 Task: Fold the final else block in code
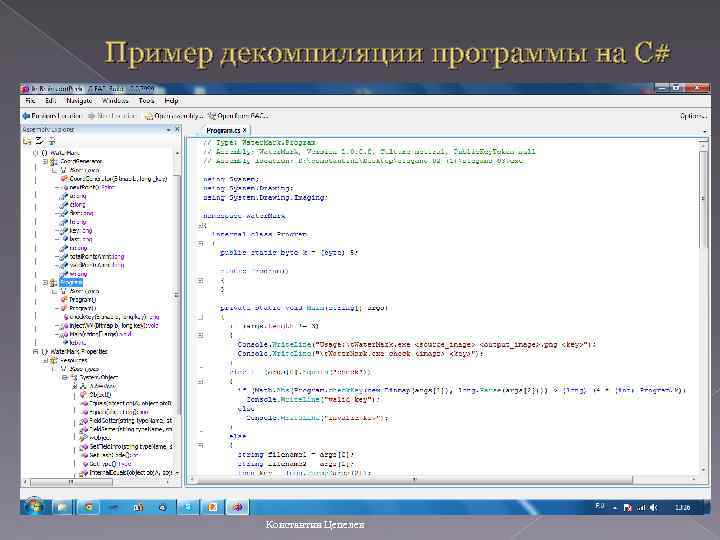[201, 445]
